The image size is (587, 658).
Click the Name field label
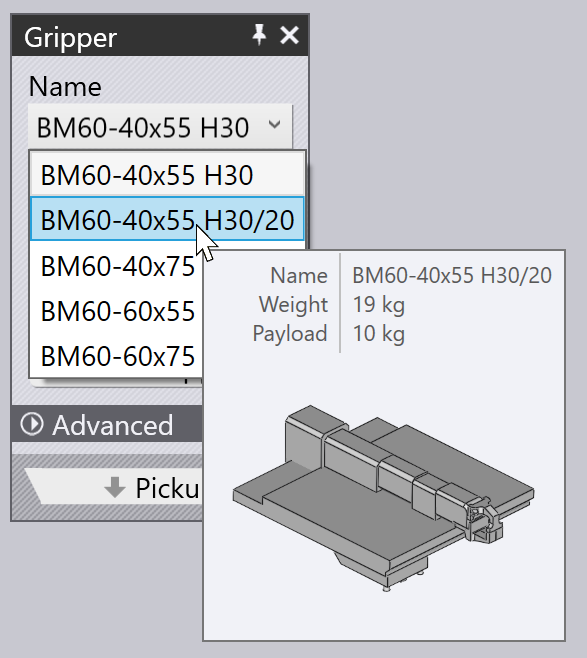[x=65, y=86]
